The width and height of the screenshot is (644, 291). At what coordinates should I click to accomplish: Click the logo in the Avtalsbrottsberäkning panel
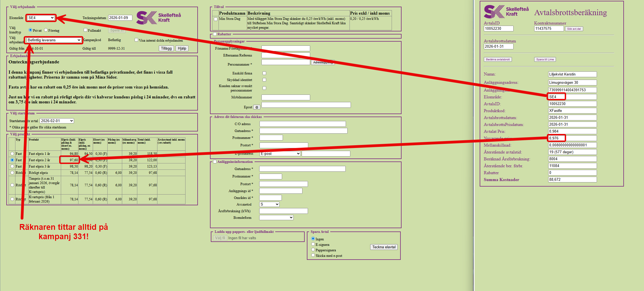pos(506,12)
